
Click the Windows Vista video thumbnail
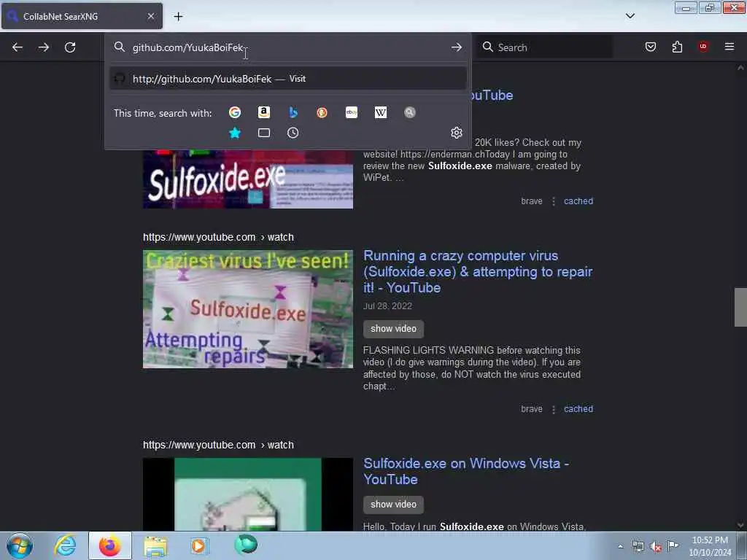pos(248,494)
